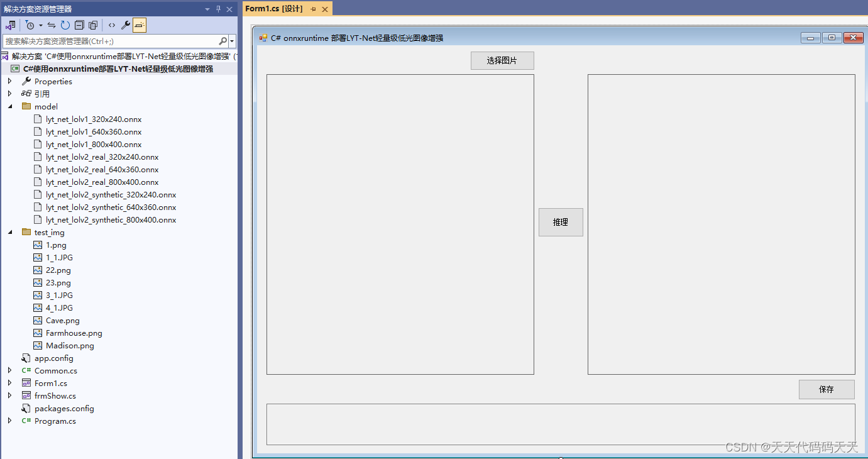Click the pending changes filter clock icon
Screen dimensions: 868x459
[30, 25]
